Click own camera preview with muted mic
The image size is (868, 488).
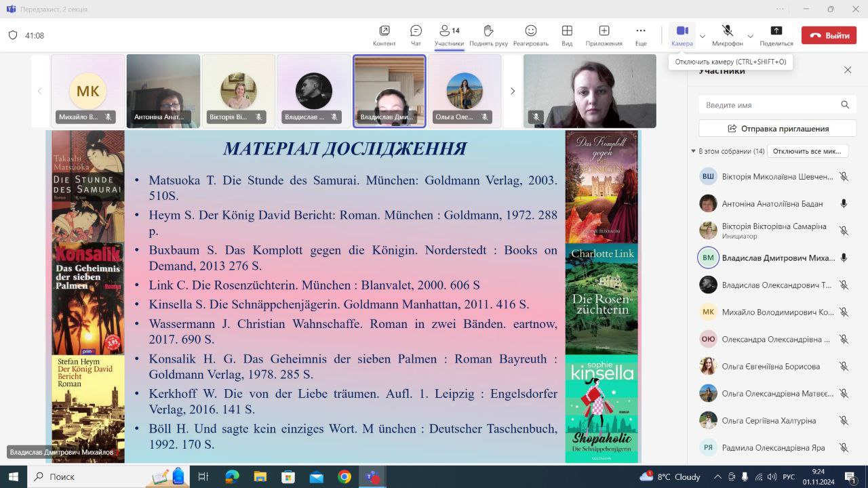pyautogui.click(x=590, y=91)
